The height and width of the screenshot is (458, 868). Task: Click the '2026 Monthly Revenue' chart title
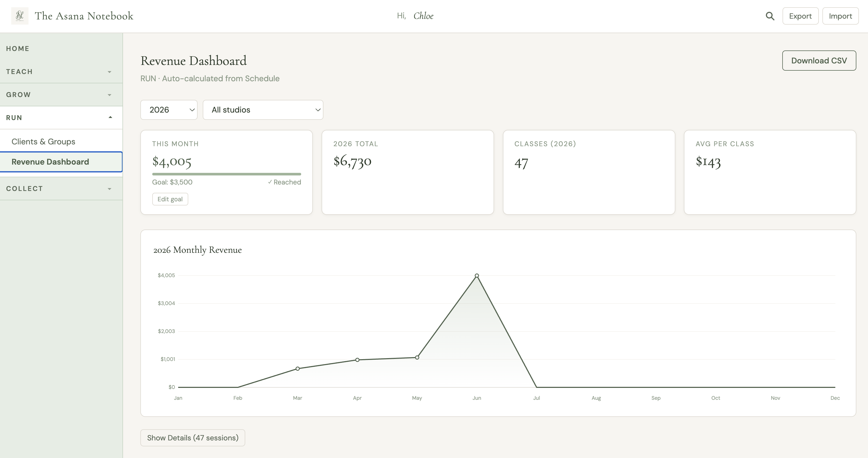(x=198, y=250)
